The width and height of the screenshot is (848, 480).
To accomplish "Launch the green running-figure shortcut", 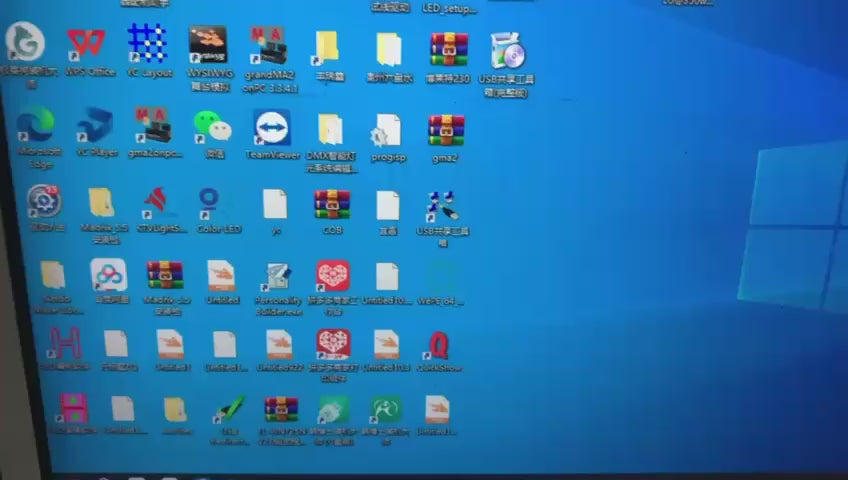I will point(386,409).
